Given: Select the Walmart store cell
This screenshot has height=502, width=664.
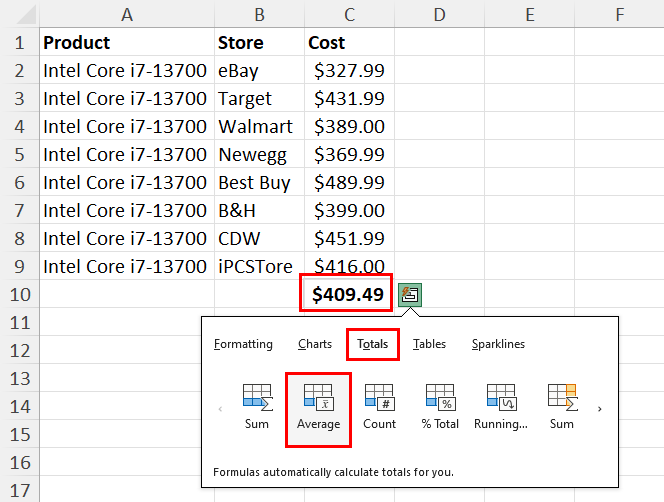Looking at the screenshot, I should (260, 126).
